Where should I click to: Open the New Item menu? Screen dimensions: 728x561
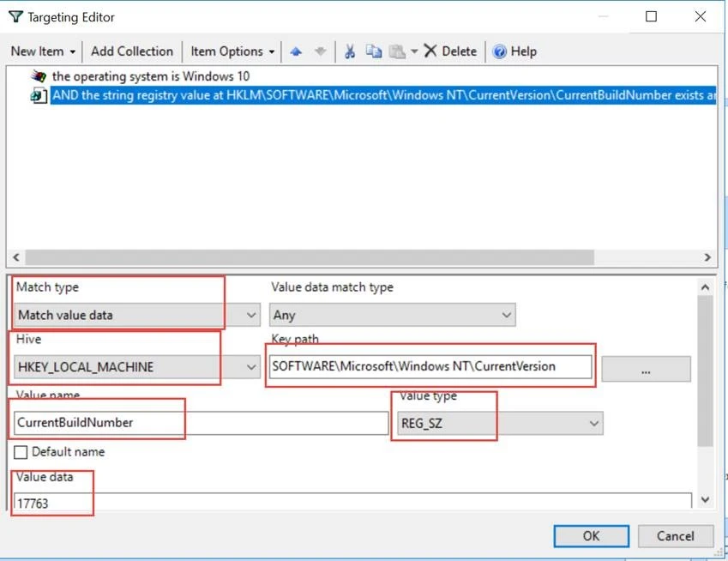click(x=43, y=51)
